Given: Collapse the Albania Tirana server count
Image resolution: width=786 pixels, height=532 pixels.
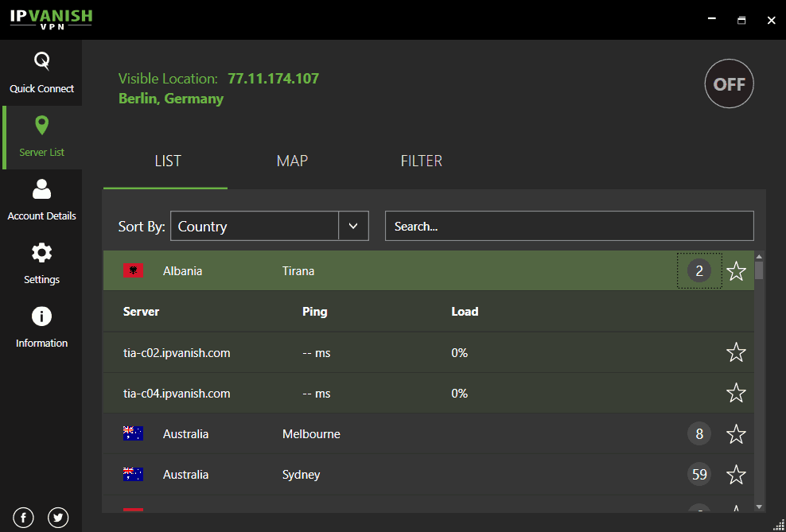Looking at the screenshot, I should (x=699, y=271).
